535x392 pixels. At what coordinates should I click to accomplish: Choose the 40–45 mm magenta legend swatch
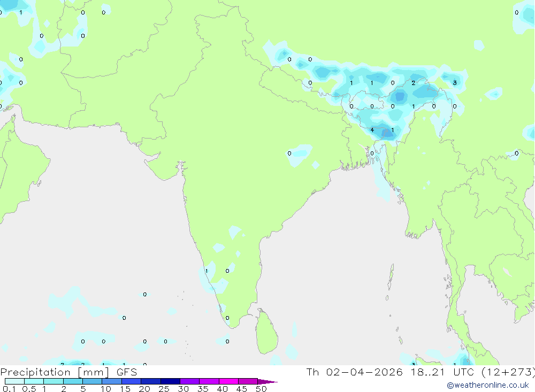point(228,381)
